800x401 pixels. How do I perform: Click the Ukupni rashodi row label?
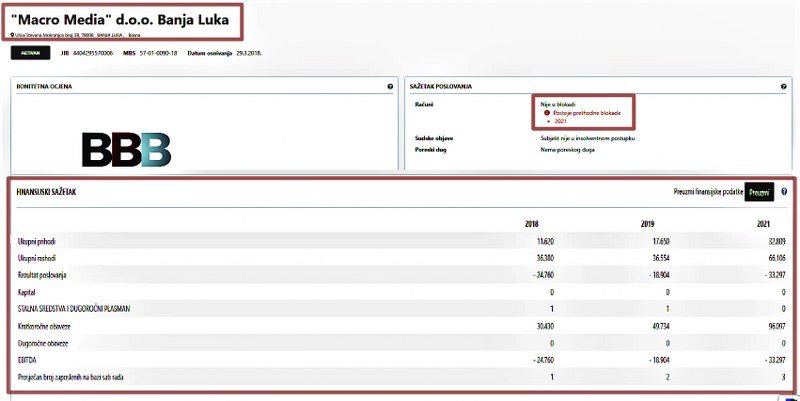point(36,258)
